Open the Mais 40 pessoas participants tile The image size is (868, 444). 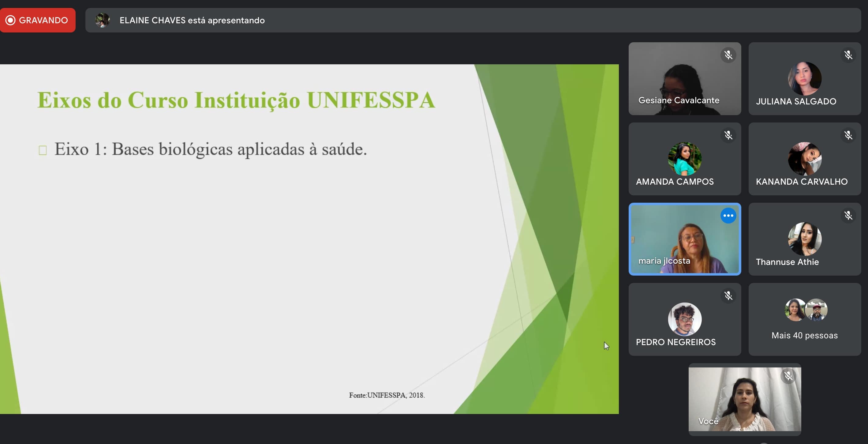click(805, 319)
